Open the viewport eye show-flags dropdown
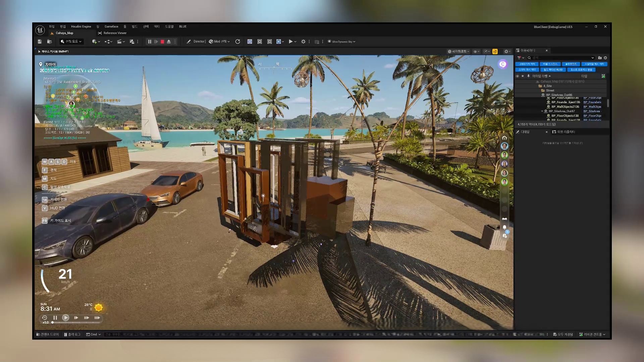This screenshot has width=644, height=362. (x=476, y=51)
